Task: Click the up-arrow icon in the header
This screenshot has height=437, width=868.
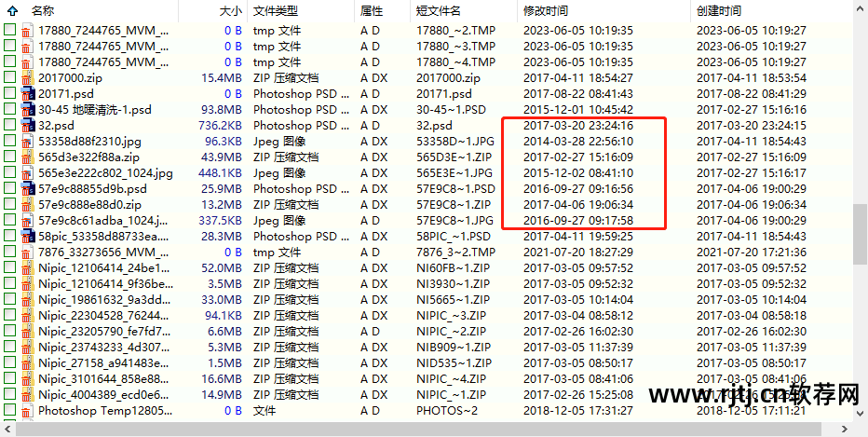Action: click(x=12, y=10)
